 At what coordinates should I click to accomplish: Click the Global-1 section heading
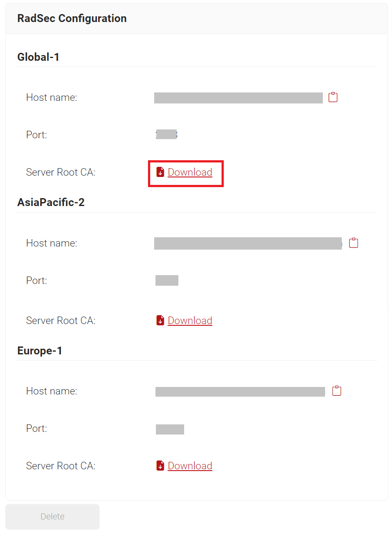(38, 57)
